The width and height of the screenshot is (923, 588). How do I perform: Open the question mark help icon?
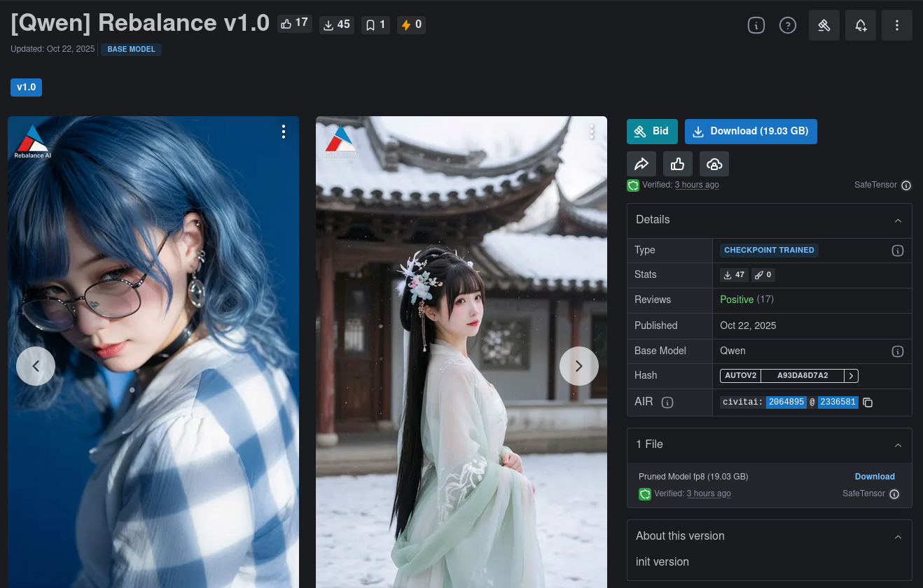point(788,25)
